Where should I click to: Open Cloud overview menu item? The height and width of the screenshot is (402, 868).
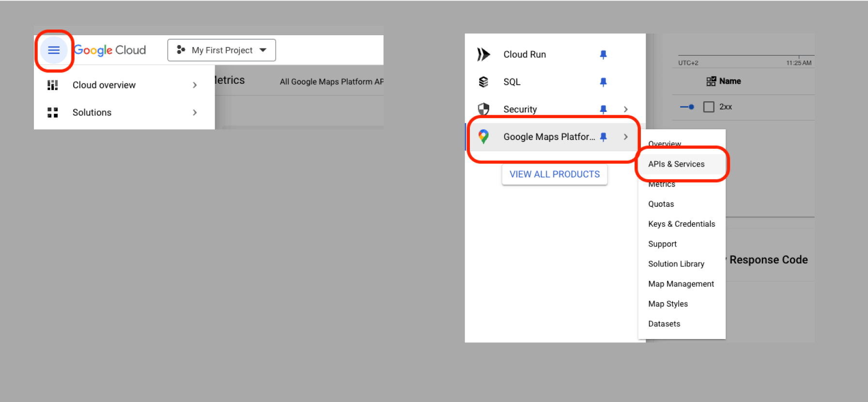(124, 85)
